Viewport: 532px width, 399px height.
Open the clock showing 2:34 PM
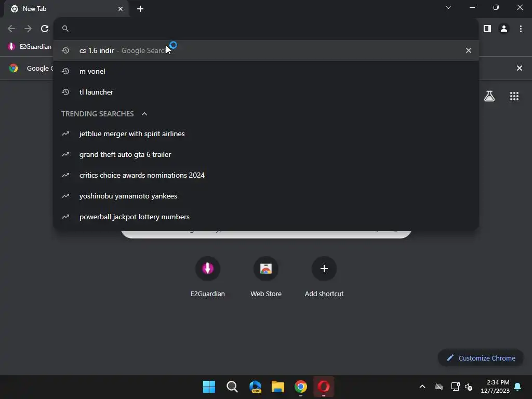[495, 387]
